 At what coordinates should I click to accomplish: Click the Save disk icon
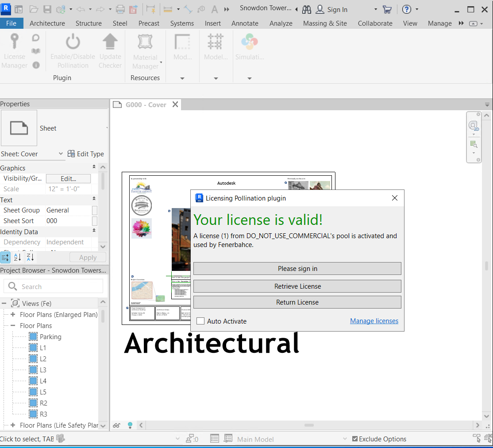(x=47, y=9)
